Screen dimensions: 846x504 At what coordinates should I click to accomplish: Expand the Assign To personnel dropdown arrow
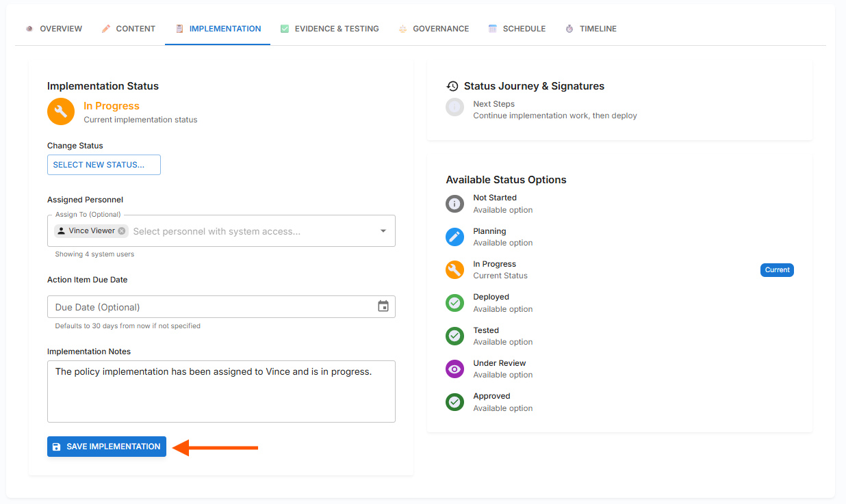383,231
